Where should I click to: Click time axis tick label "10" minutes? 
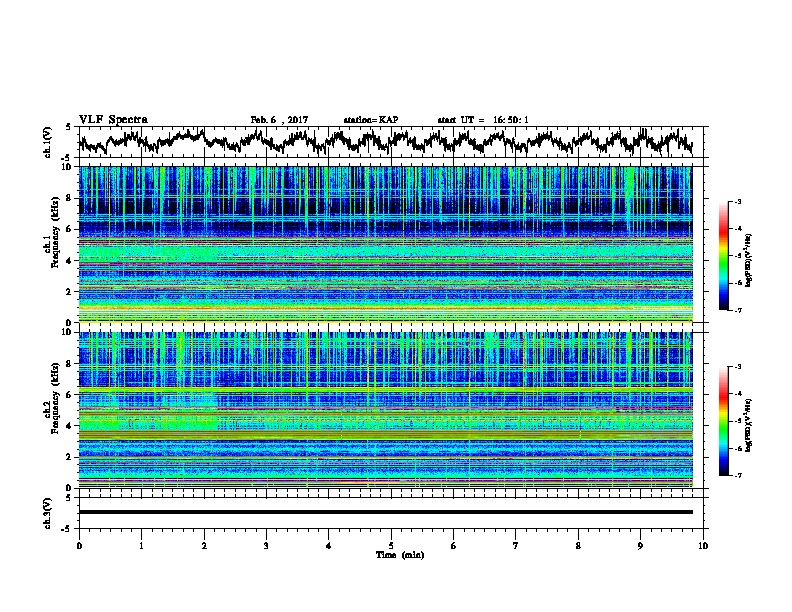(703, 545)
